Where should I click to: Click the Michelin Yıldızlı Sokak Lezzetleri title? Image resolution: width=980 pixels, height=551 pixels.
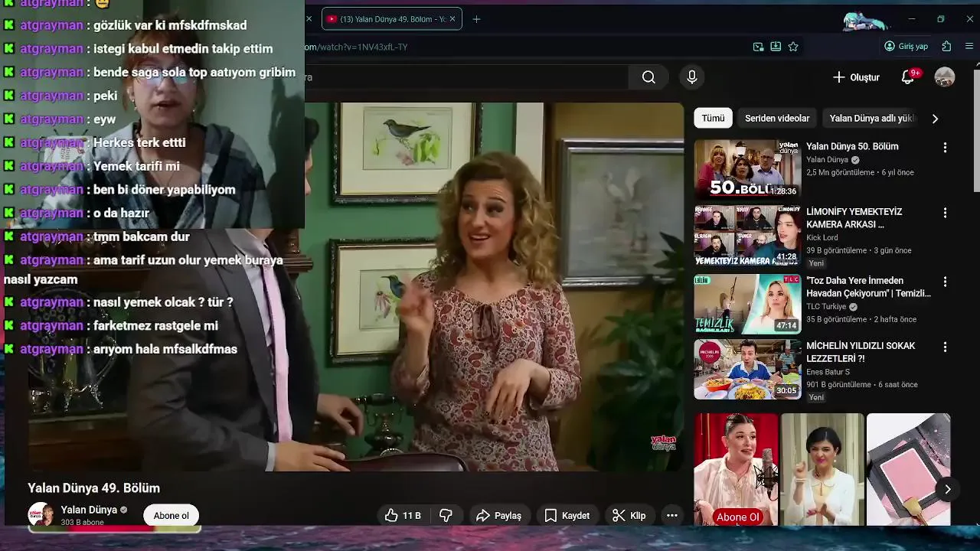point(861,352)
